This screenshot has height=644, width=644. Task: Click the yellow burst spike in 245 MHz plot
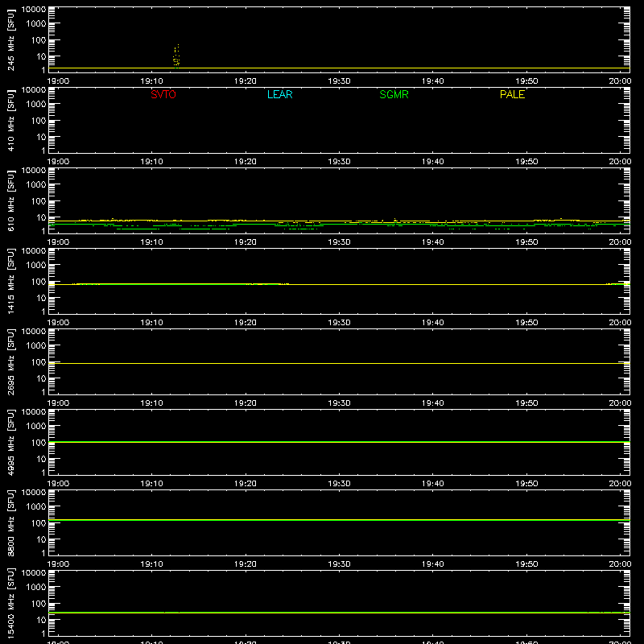tap(176, 56)
